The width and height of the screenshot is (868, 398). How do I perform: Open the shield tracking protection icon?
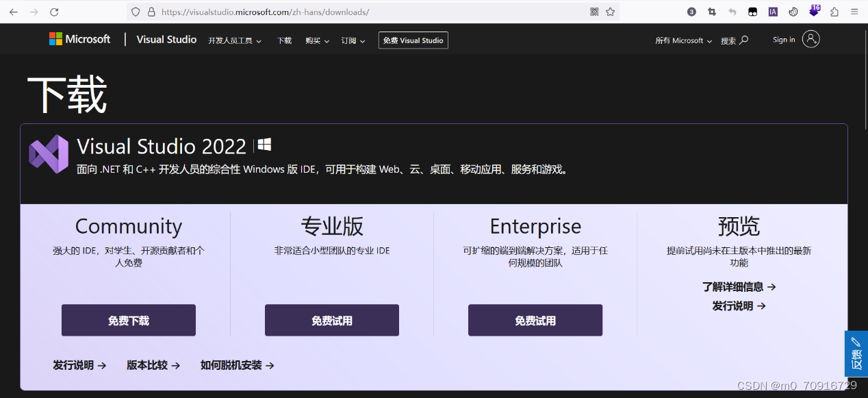(x=136, y=12)
